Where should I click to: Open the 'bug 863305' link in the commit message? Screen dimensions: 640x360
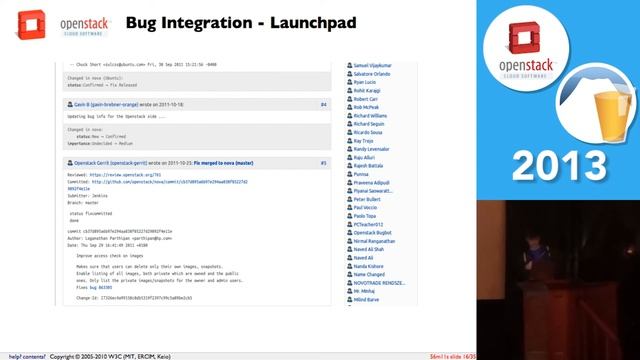101,287
